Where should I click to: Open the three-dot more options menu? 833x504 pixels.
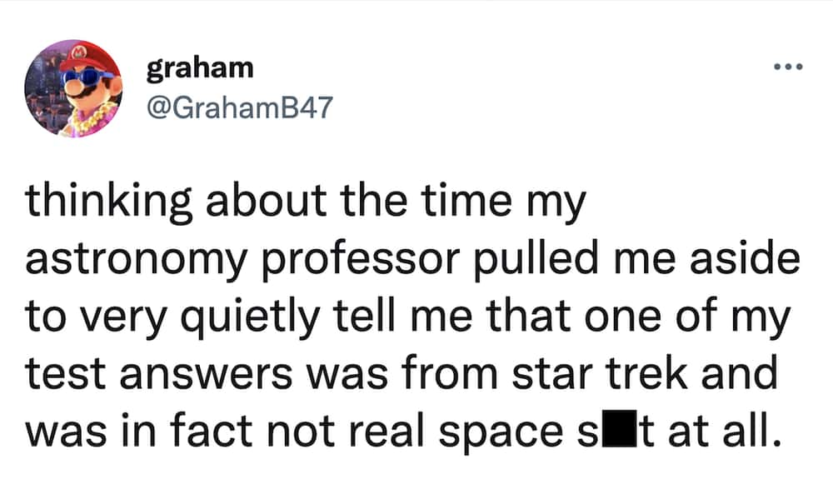(788, 67)
